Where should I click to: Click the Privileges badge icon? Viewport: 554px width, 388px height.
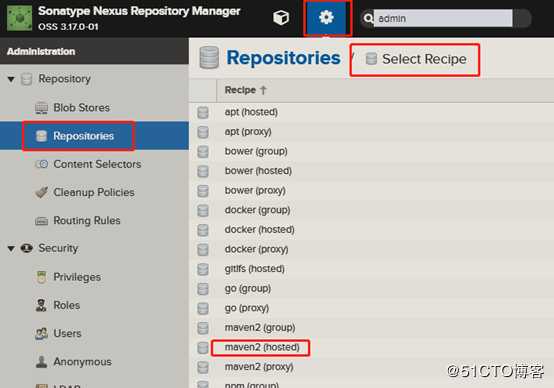41,277
